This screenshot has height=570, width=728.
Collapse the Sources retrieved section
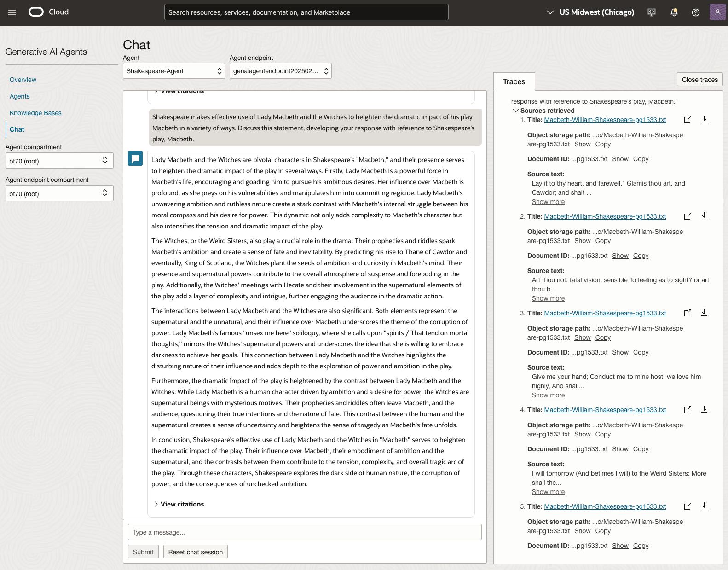(x=516, y=111)
